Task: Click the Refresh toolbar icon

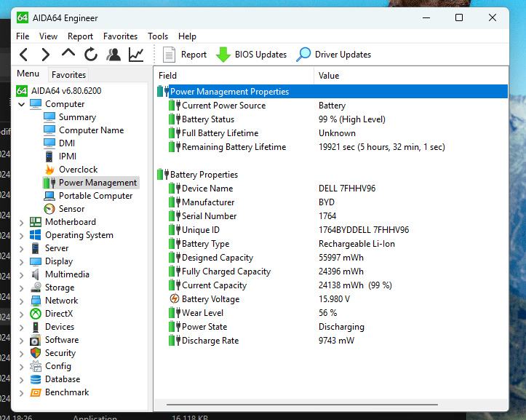Action: click(x=91, y=55)
